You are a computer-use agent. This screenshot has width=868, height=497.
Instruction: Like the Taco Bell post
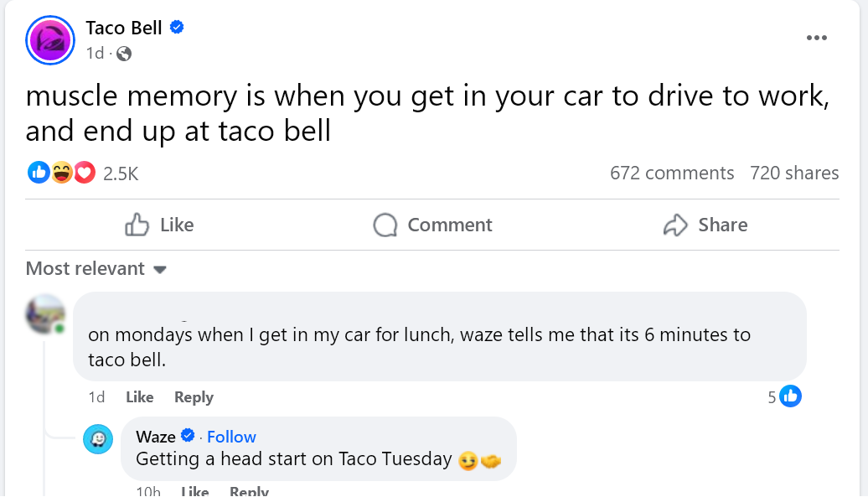[159, 225]
